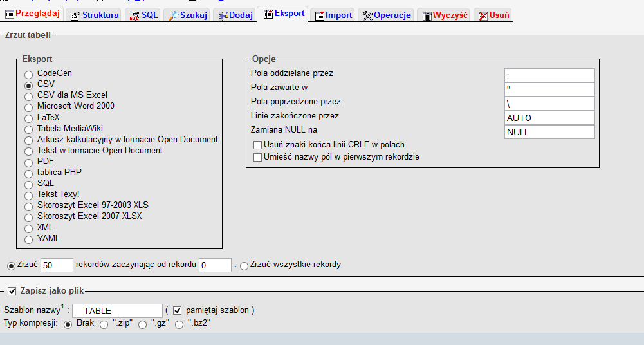Click the Usuń delete icon
The height and width of the screenshot is (345, 644).
tap(483, 16)
